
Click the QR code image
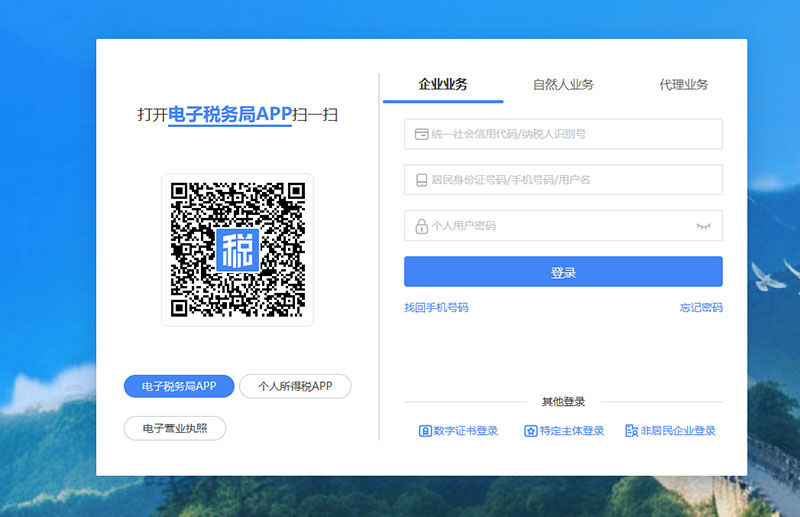pos(238,250)
